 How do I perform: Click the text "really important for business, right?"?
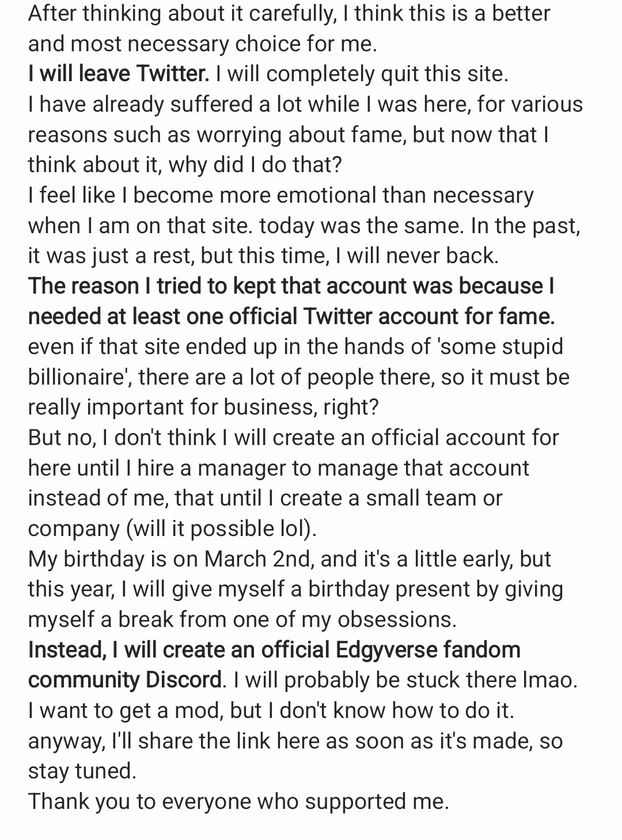pyautogui.click(x=203, y=407)
